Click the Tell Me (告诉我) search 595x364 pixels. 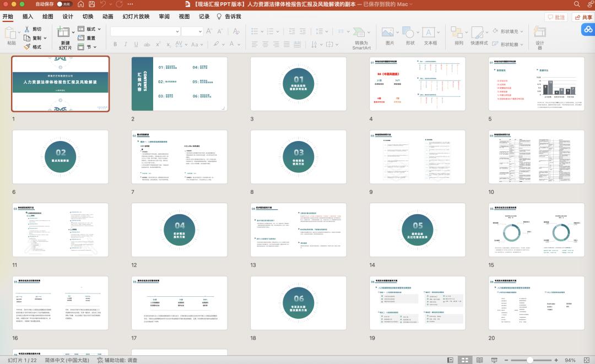coord(229,17)
